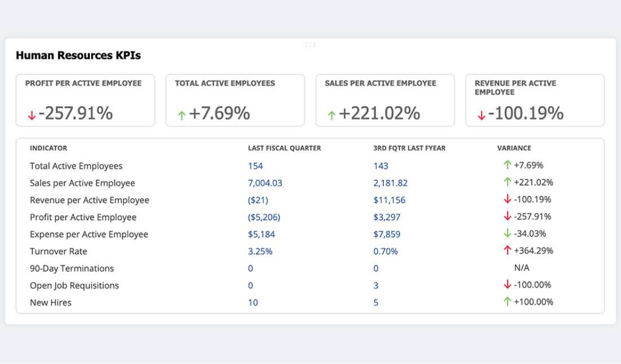This screenshot has height=364, width=621.
Task: Open the $7,859 expense last year value
Action: coord(387,234)
